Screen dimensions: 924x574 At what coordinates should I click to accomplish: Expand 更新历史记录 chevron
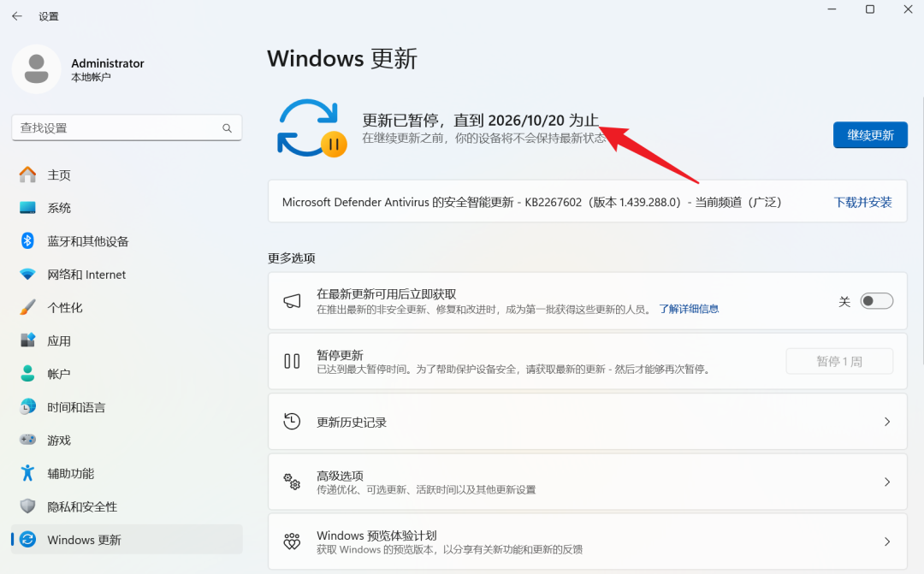(886, 422)
